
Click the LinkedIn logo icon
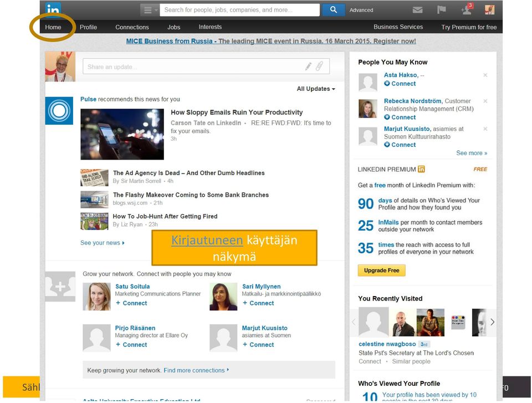pyautogui.click(x=53, y=10)
